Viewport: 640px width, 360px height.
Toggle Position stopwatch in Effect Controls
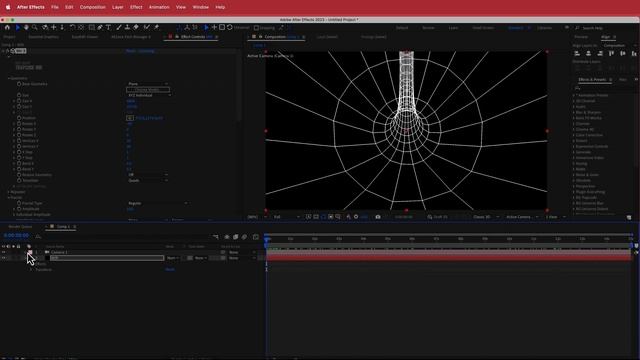pyautogui.click(x=19, y=118)
